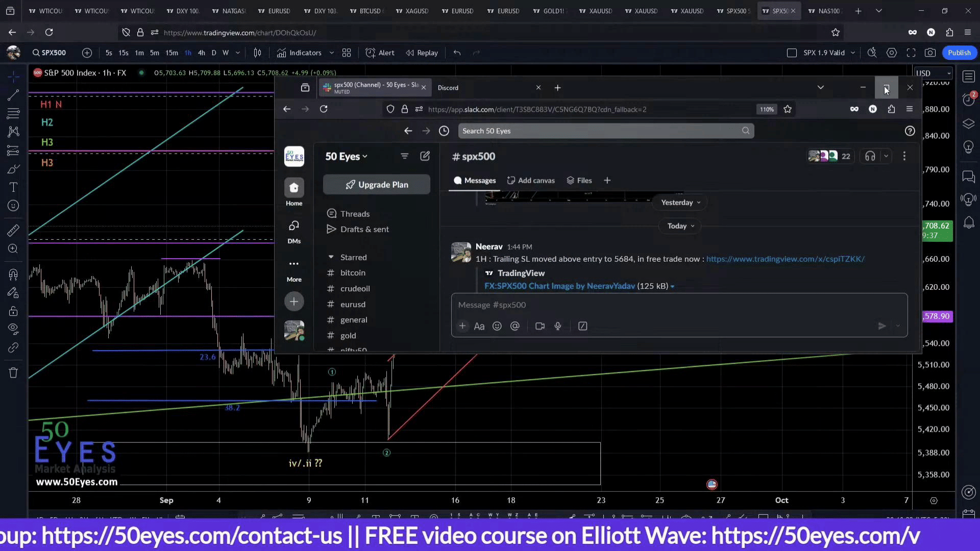Screen dimensions: 980x551
Task: Open indicator templates layout grid icon
Action: coord(347,53)
